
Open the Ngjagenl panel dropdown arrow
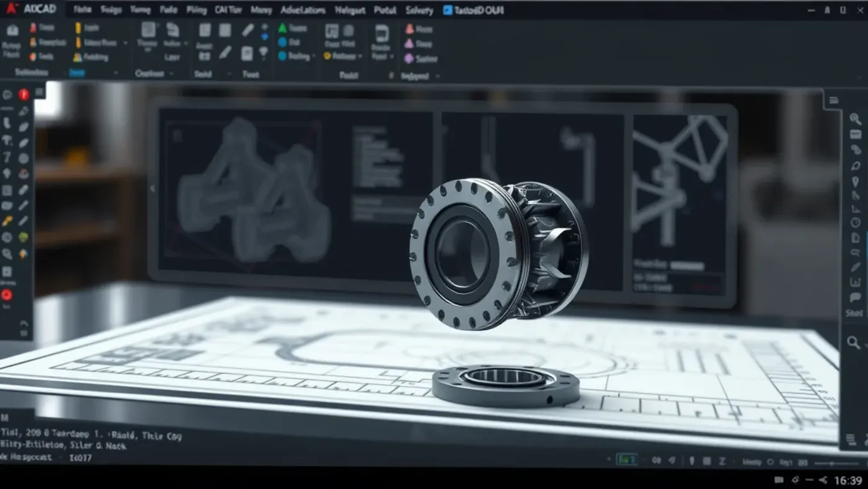pos(438,76)
